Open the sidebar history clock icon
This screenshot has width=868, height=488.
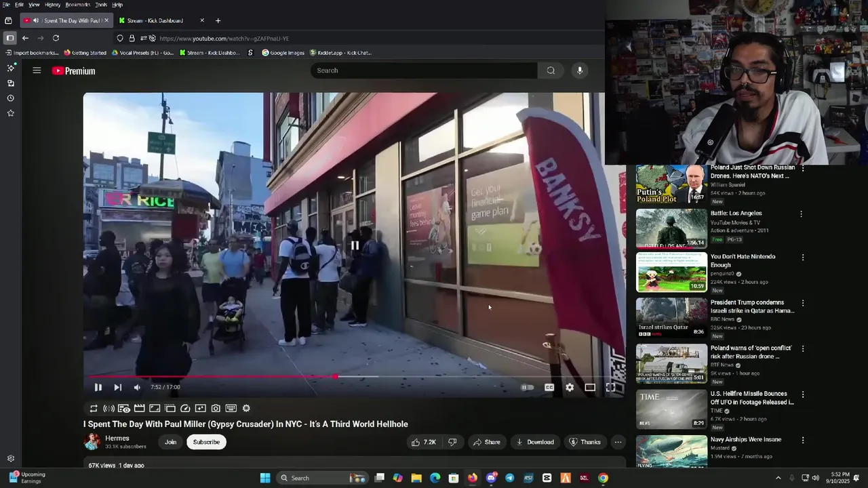[x=10, y=98]
